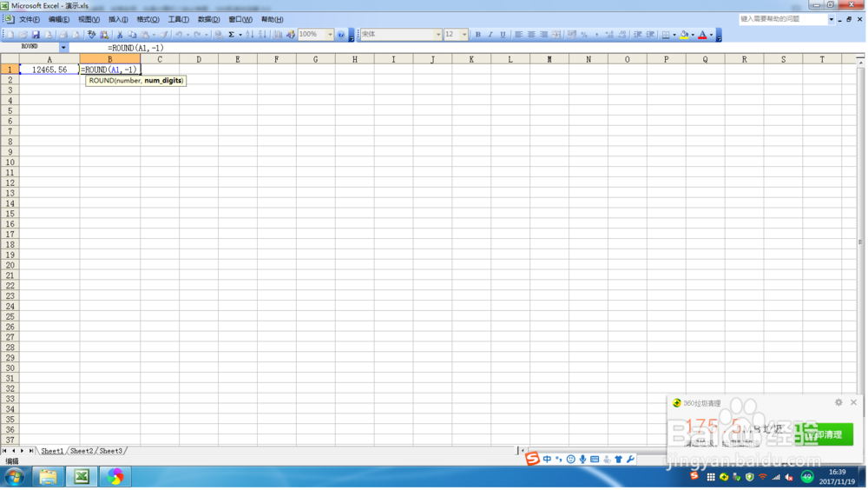The height and width of the screenshot is (490, 868).
Task: Click the Copy icon
Action: point(132,35)
